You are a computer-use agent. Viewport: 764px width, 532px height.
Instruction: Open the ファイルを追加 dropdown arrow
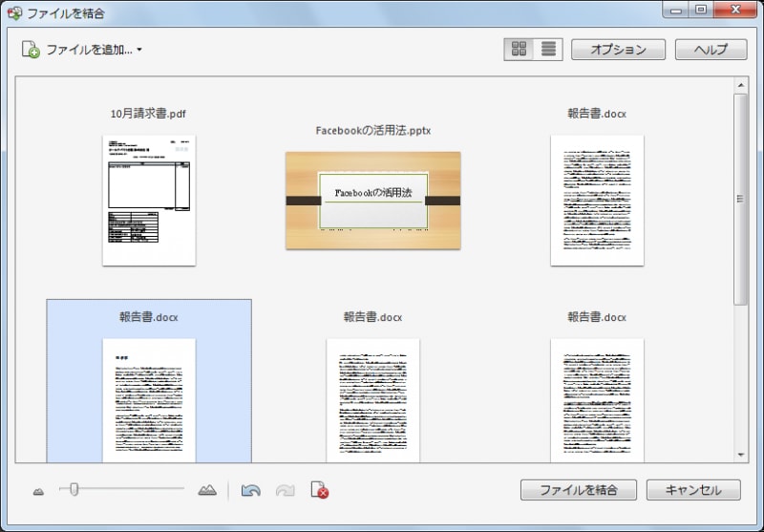tap(139, 50)
